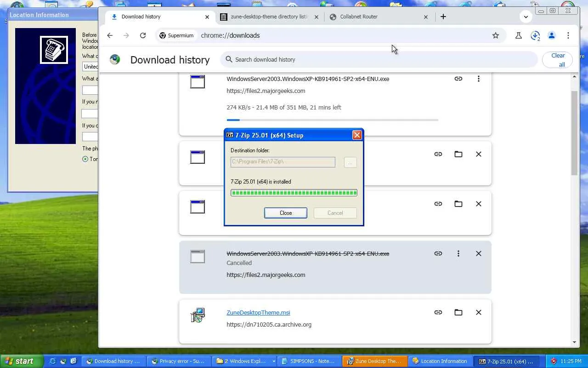Screen dimensions: 588x368
Task: Bookmark this page with the star icon
Action: click(496, 35)
